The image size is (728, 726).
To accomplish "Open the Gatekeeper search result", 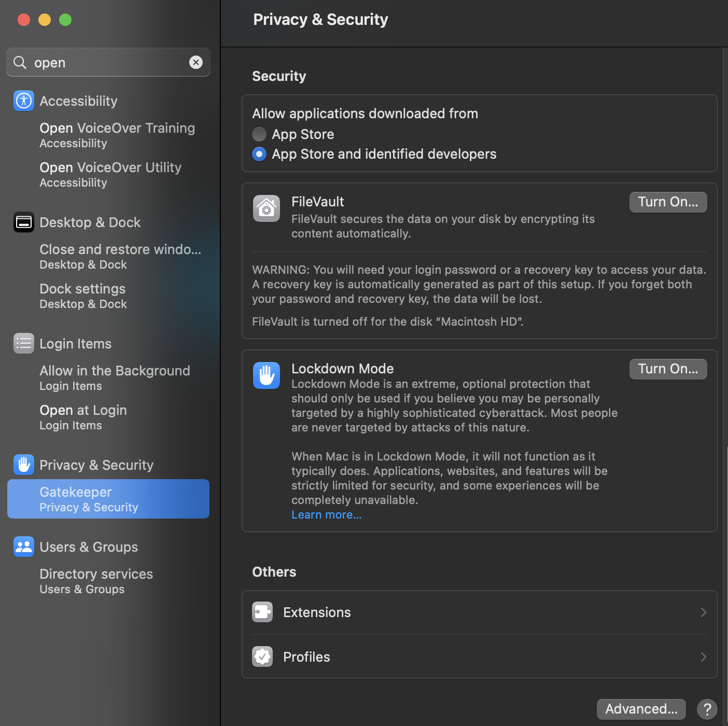I will [x=108, y=499].
